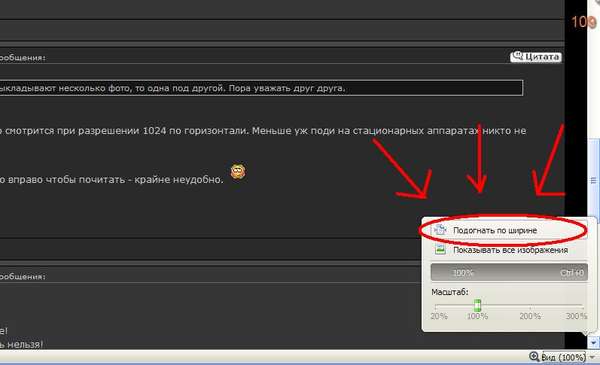Click the green 'Масштаб' slider handle

[x=477, y=305]
